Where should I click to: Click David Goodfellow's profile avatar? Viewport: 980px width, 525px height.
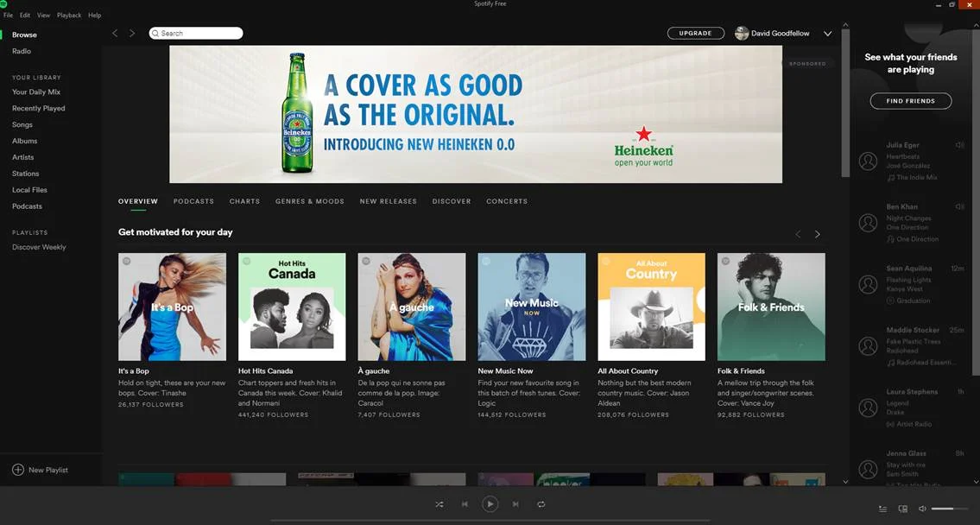pyautogui.click(x=742, y=33)
